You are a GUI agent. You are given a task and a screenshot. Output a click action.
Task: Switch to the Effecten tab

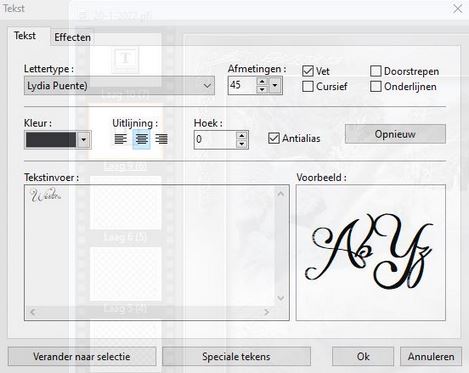[72, 37]
